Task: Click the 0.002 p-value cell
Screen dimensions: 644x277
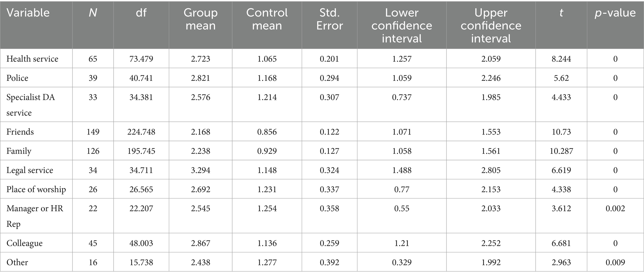Action: [x=615, y=208]
